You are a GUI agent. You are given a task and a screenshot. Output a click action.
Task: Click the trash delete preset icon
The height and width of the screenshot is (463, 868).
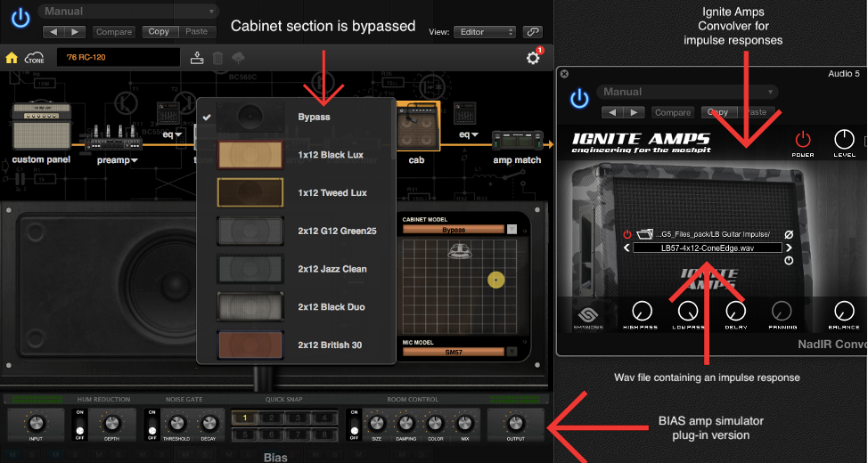point(218,58)
